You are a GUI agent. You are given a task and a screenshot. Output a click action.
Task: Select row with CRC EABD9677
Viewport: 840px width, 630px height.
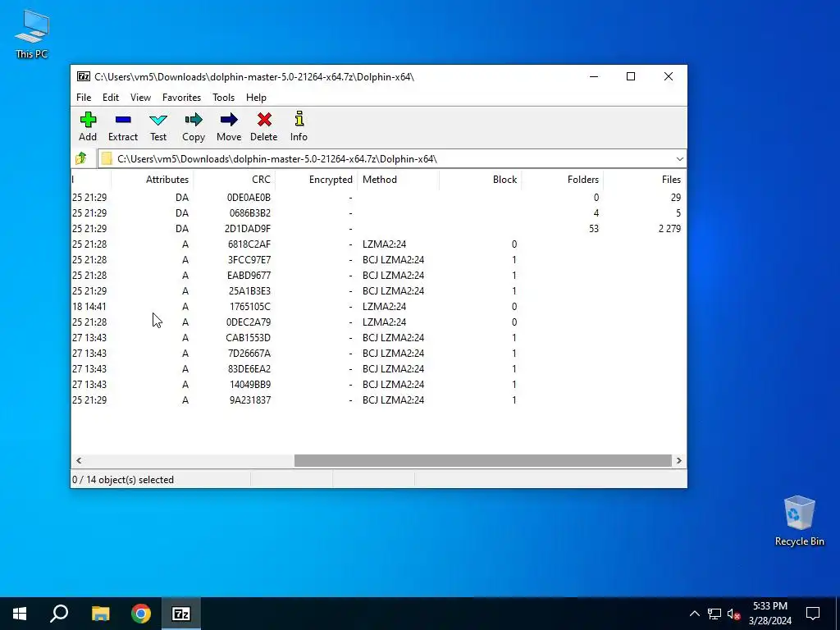pyautogui.click(x=378, y=276)
